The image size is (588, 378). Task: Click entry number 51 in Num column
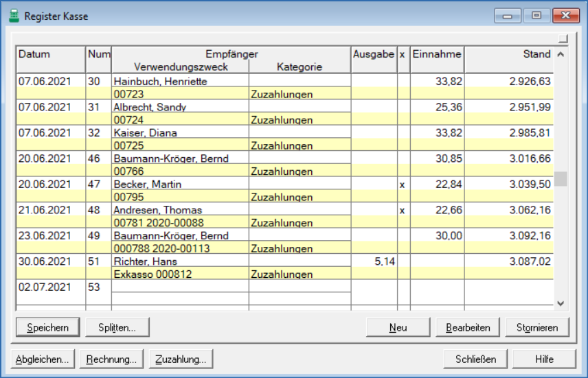(x=93, y=261)
